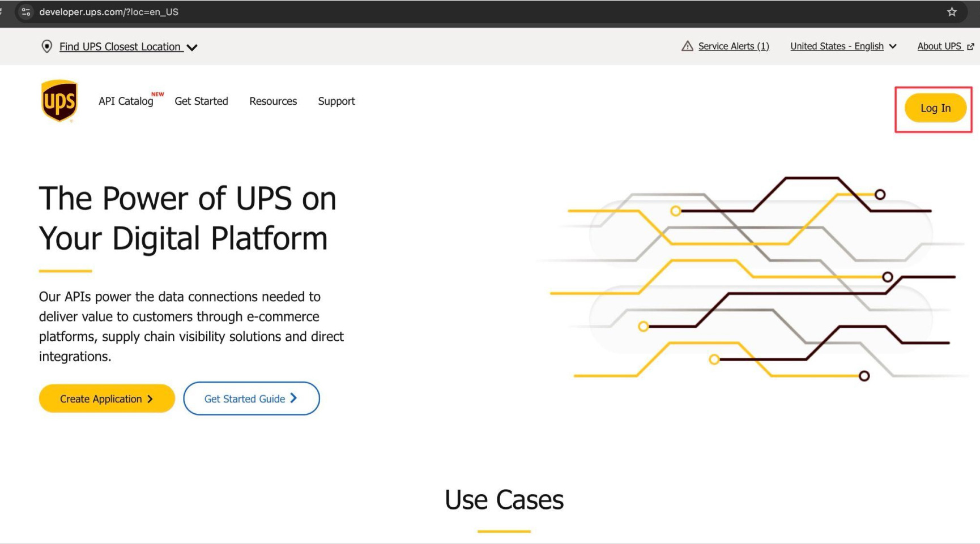Bookmark page with the star icon

click(x=952, y=12)
